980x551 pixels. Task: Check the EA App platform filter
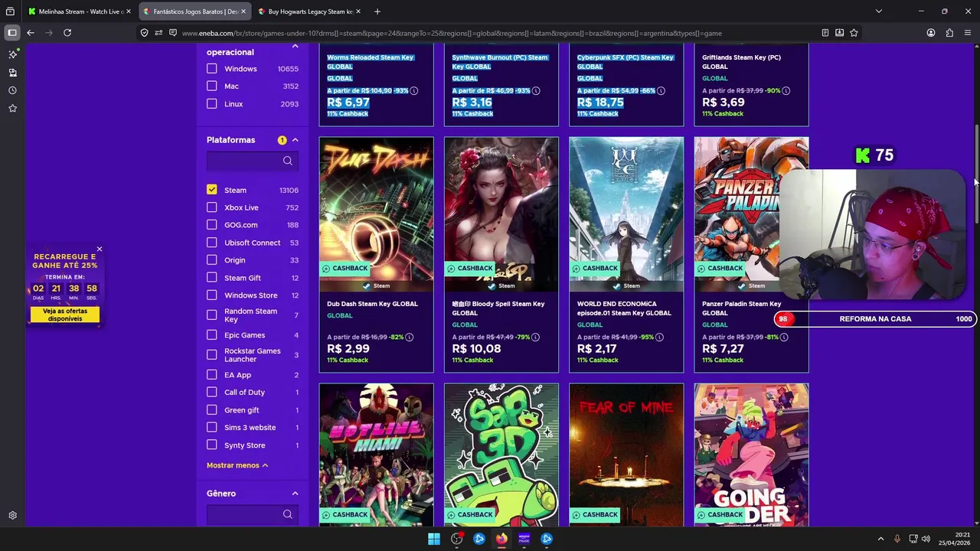click(212, 375)
